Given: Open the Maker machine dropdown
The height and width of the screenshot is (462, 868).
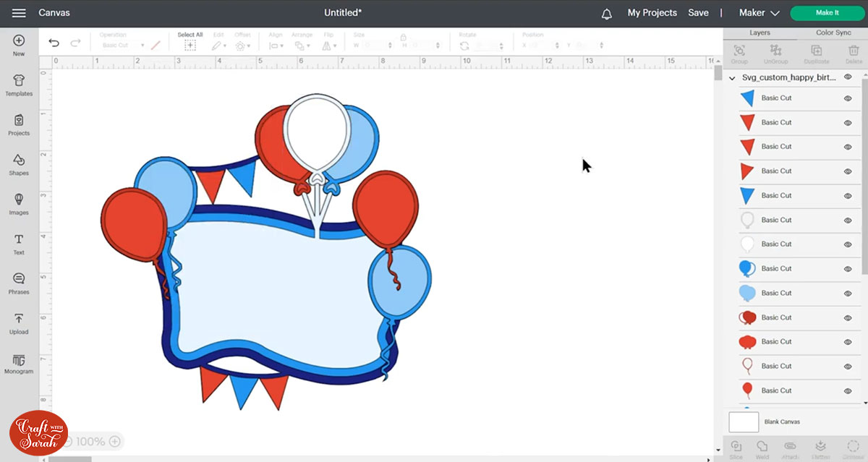Looking at the screenshot, I should [759, 13].
